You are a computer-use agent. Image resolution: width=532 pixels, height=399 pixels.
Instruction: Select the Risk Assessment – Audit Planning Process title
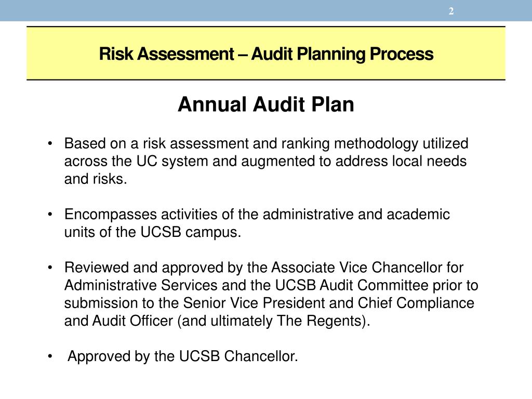click(x=266, y=54)
